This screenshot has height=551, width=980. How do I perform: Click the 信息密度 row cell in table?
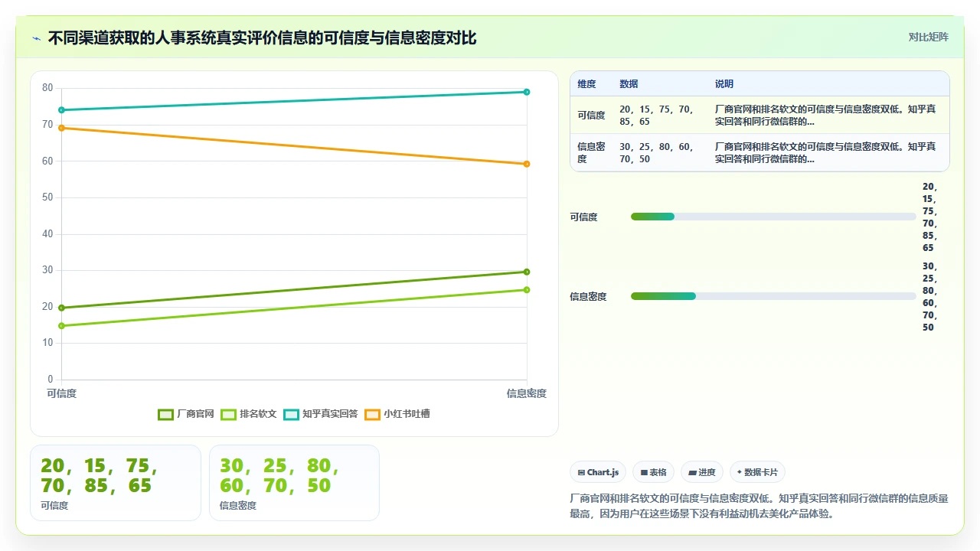pyautogui.click(x=591, y=152)
